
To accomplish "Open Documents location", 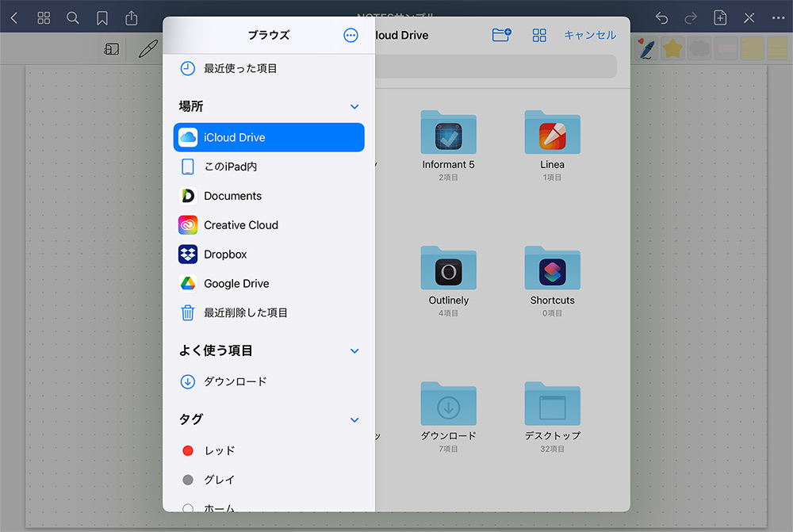I will 269,196.
